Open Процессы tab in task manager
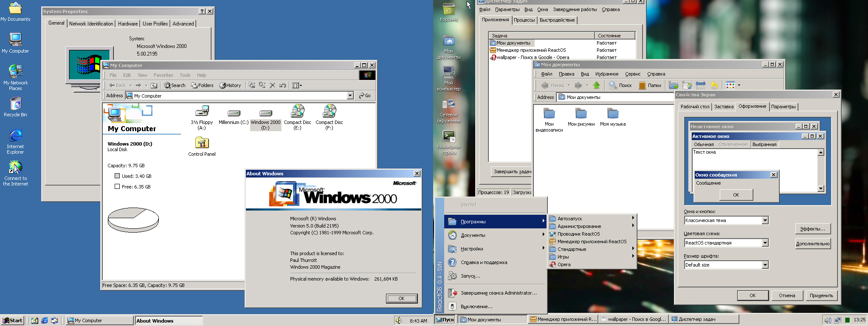 [524, 20]
